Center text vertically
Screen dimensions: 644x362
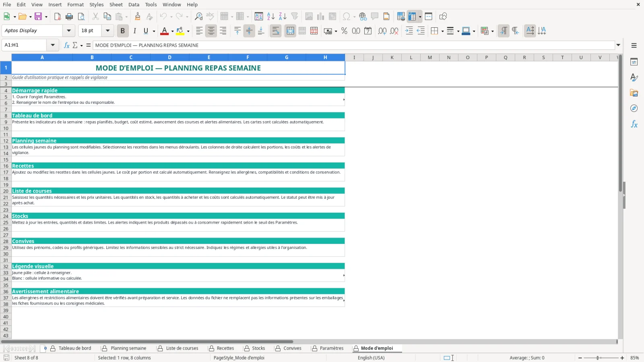249,31
